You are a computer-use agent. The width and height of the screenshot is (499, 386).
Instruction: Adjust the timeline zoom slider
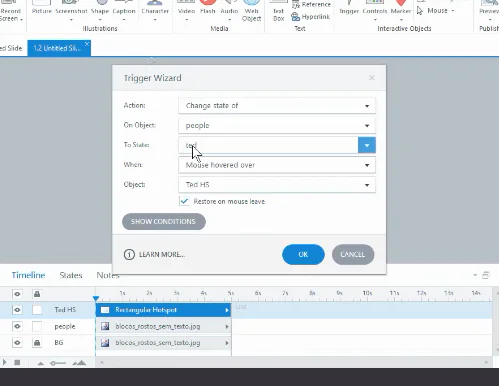click(x=58, y=363)
